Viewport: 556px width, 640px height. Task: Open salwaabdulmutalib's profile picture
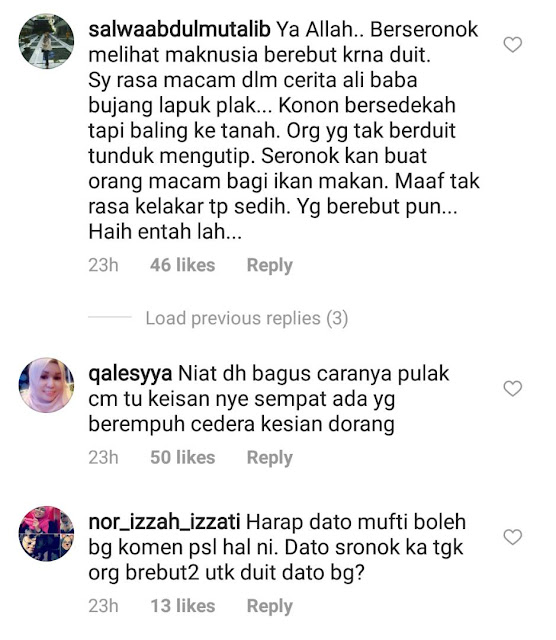point(46,41)
